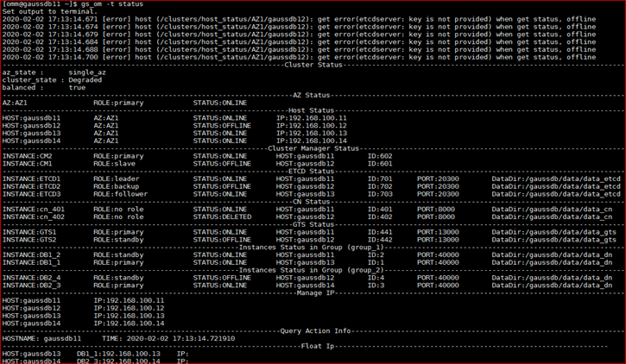Select 'ID:602' value
The image size is (626, 364).
tap(380, 156)
